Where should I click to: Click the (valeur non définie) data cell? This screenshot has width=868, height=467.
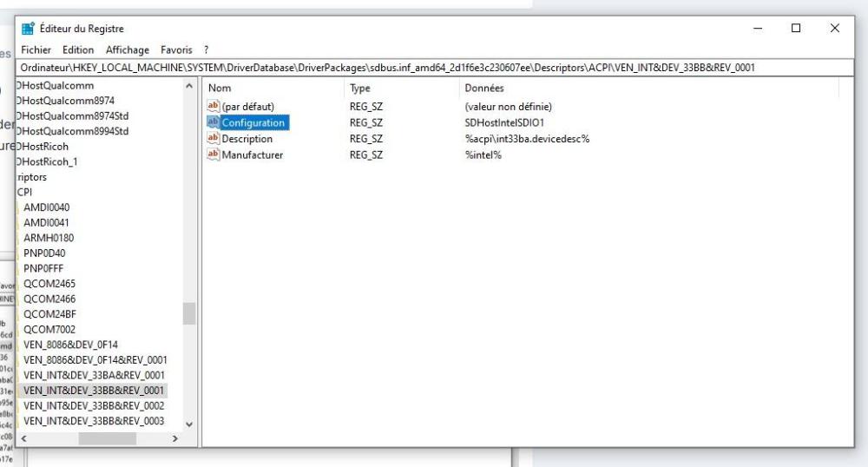(508, 106)
